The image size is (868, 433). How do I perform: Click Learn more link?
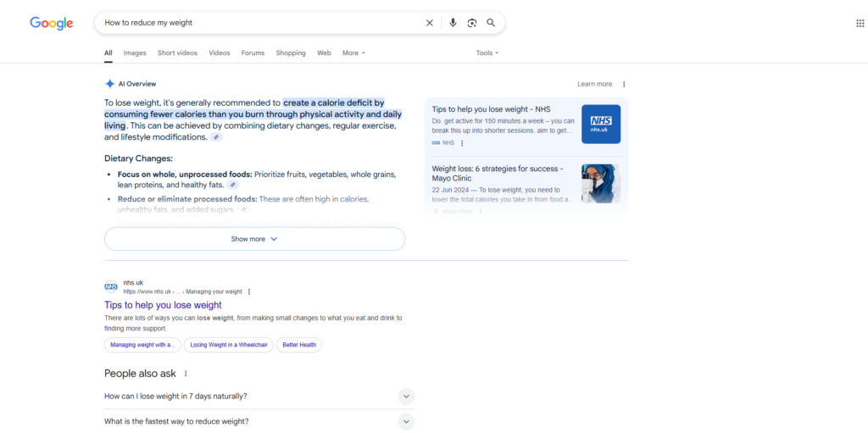(x=594, y=84)
